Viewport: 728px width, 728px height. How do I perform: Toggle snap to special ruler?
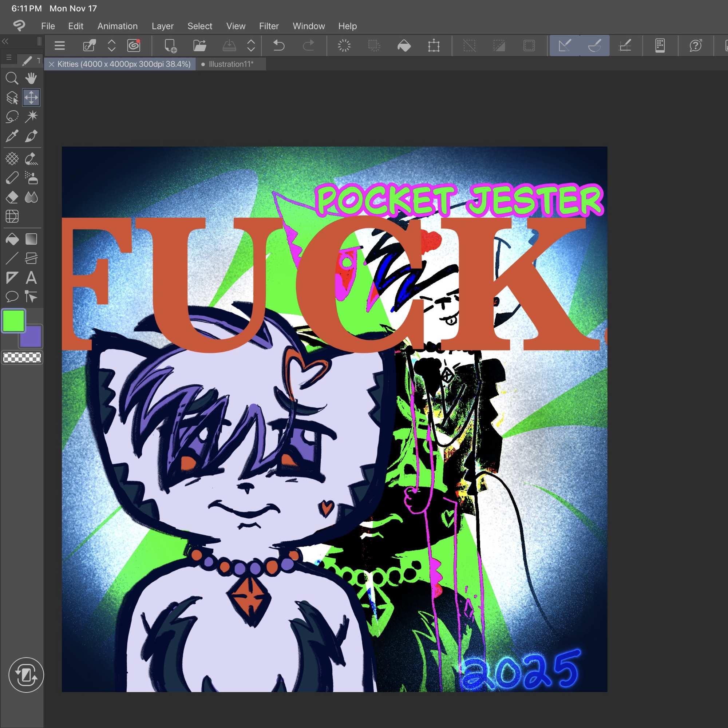pyautogui.click(x=595, y=45)
